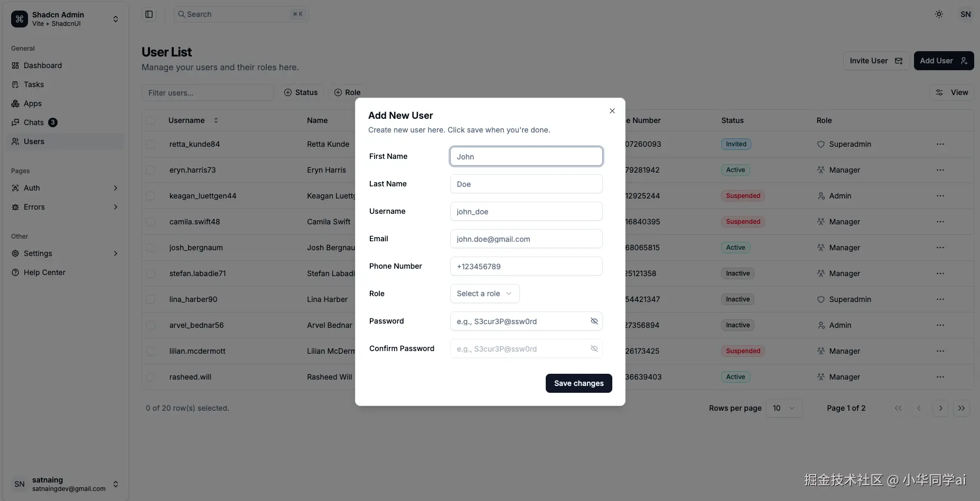Viewport: 980px width, 501px height.
Task: Click the three-dot menu for retta_kunde84 row
Action: point(940,144)
